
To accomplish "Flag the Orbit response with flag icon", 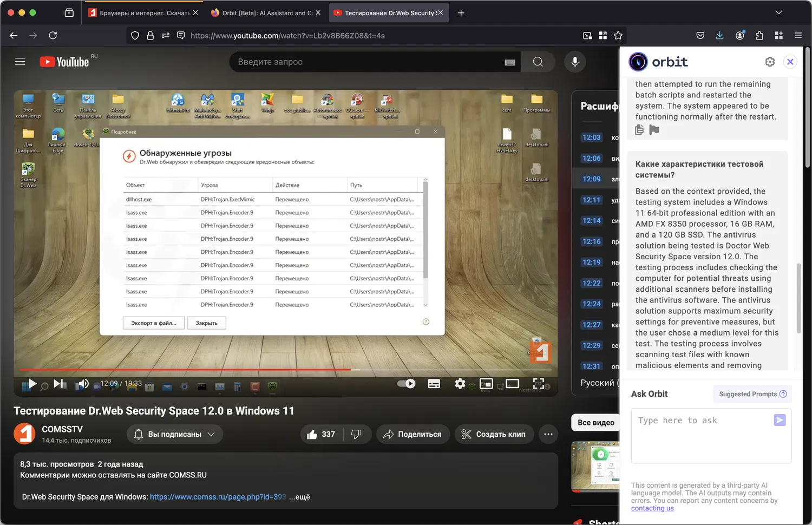I will pyautogui.click(x=654, y=130).
